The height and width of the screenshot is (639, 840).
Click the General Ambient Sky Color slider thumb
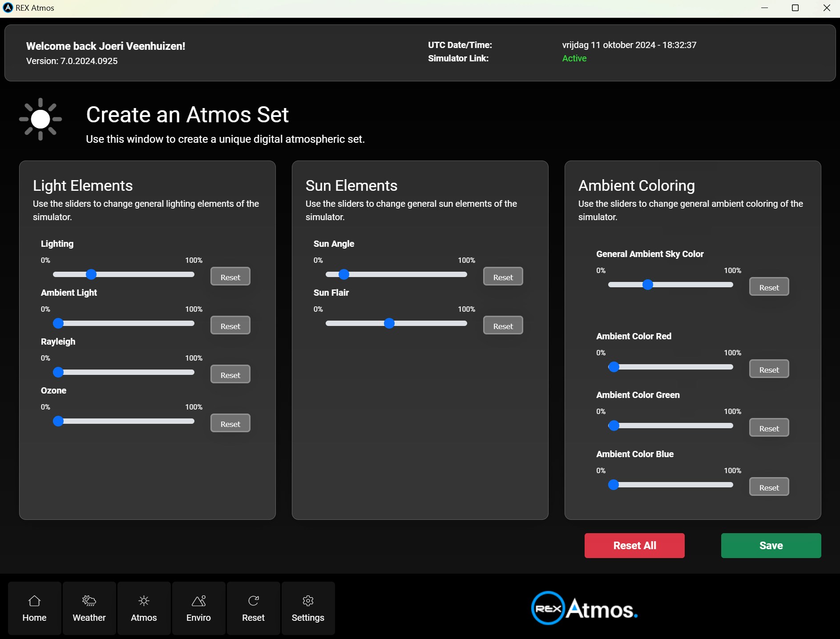[648, 285]
